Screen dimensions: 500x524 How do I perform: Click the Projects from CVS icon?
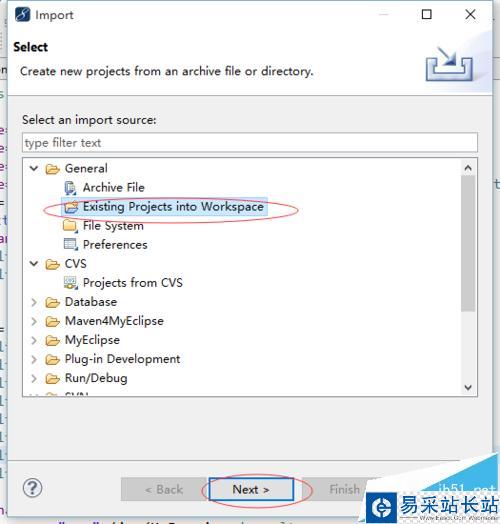71,283
